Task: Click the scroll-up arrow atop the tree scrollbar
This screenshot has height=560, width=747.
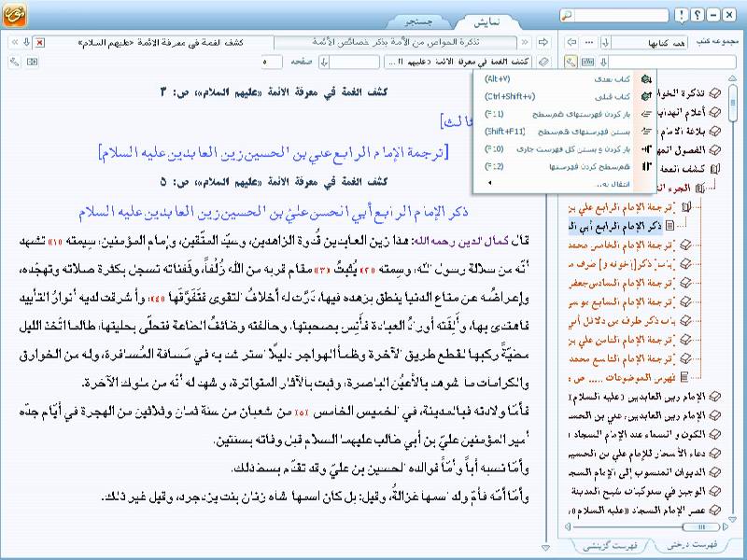Action: pyautogui.click(x=733, y=78)
